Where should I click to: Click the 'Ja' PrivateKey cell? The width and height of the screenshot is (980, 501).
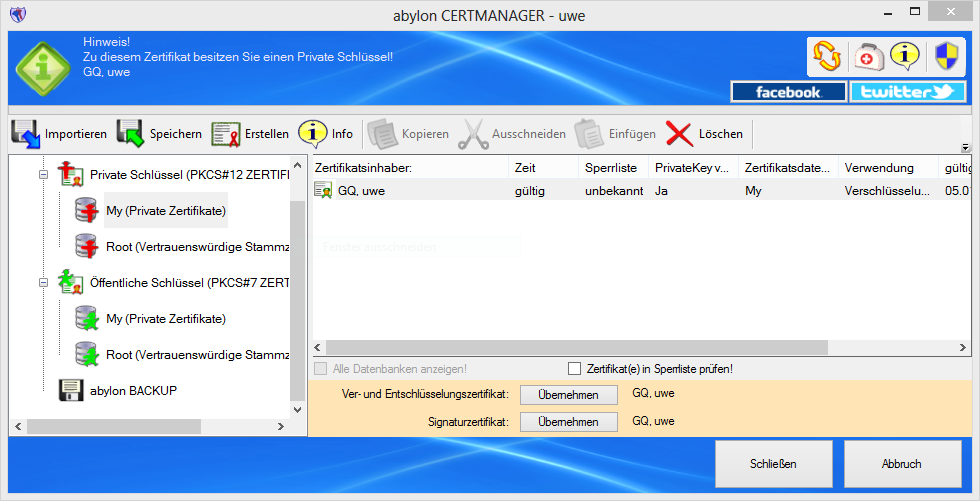[661, 191]
